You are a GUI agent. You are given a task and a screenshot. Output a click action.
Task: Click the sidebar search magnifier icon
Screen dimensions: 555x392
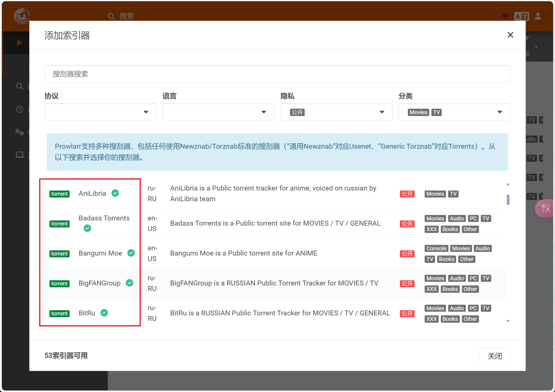point(20,86)
